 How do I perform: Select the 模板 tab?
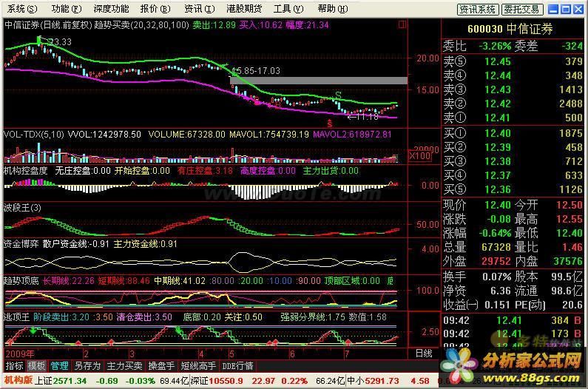(36, 366)
